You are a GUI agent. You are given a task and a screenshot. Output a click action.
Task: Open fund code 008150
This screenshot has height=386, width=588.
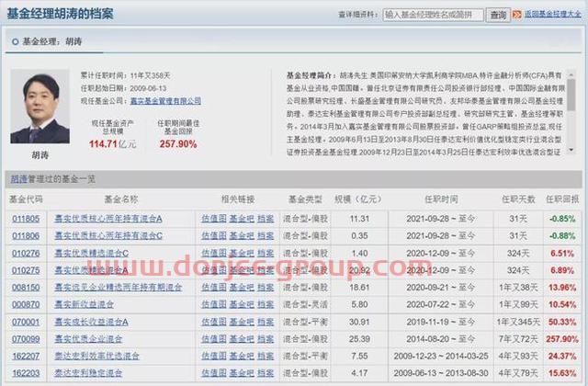tap(26, 288)
